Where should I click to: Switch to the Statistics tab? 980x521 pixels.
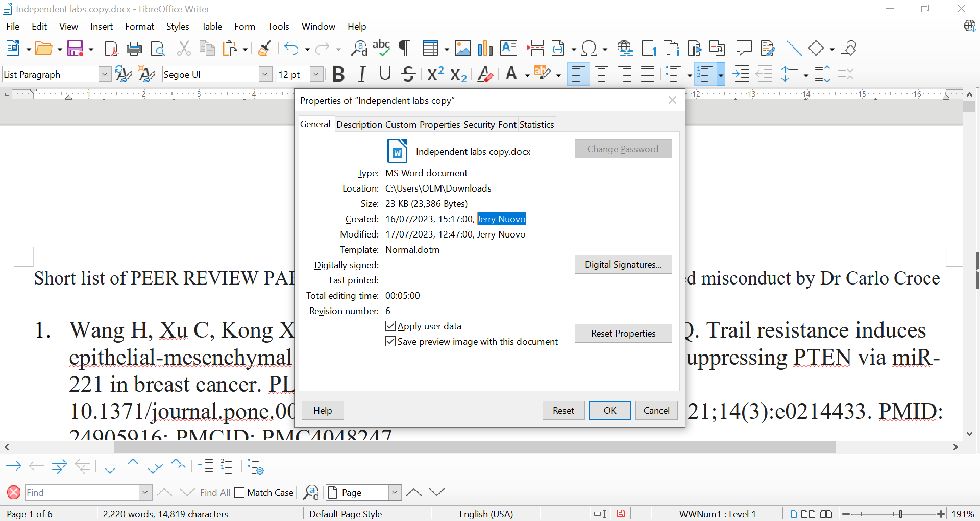(536, 125)
